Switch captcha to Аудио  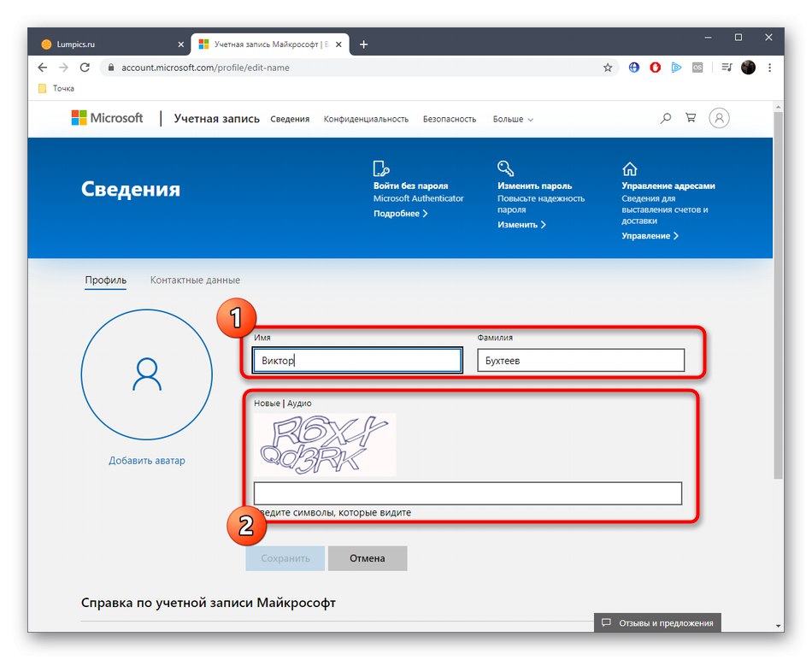tap(299, 403)
